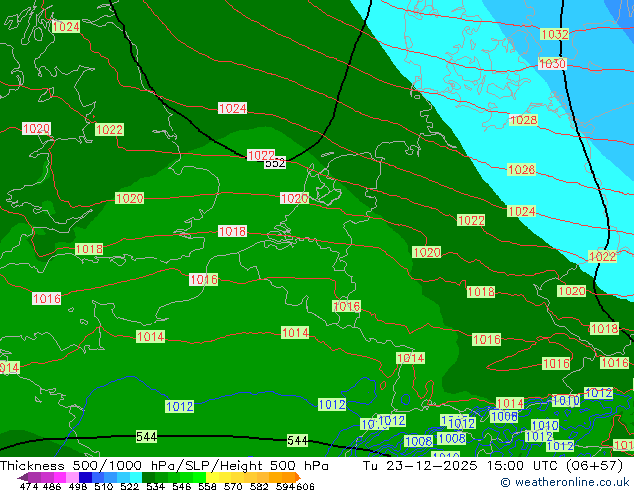Click the 'Thickness 500/1000' title text
Screen dimensions: 634x490
(x=71, y=466)
